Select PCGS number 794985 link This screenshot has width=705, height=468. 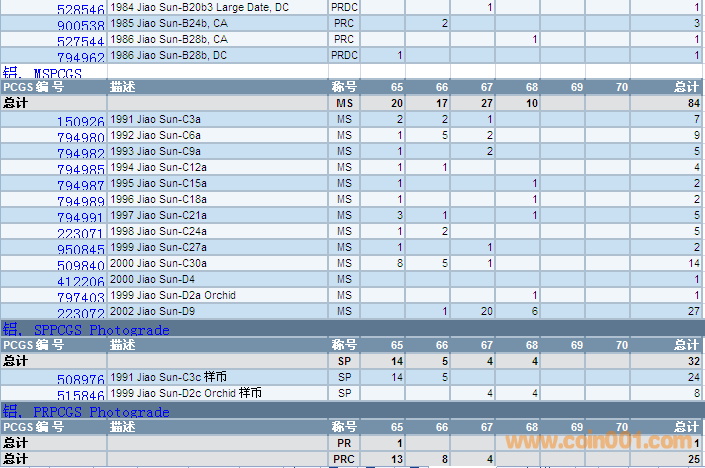click(x=80, y=170)
